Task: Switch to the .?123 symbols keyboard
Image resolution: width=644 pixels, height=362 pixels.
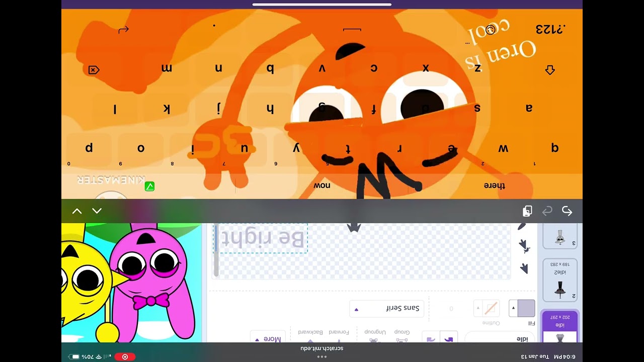Action: 550,30
